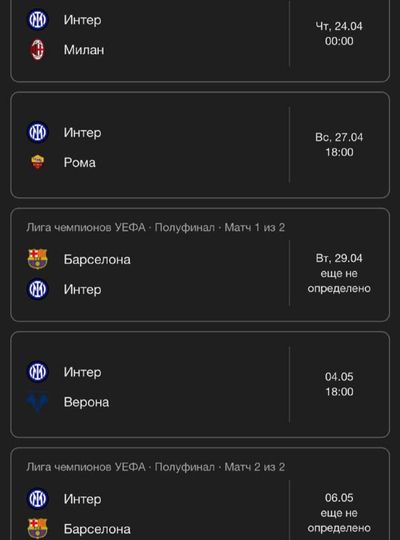
Task: Open the Лига чемпионов УЕФА Матч 2 из 2 header
Action: [x=156, y=467]
